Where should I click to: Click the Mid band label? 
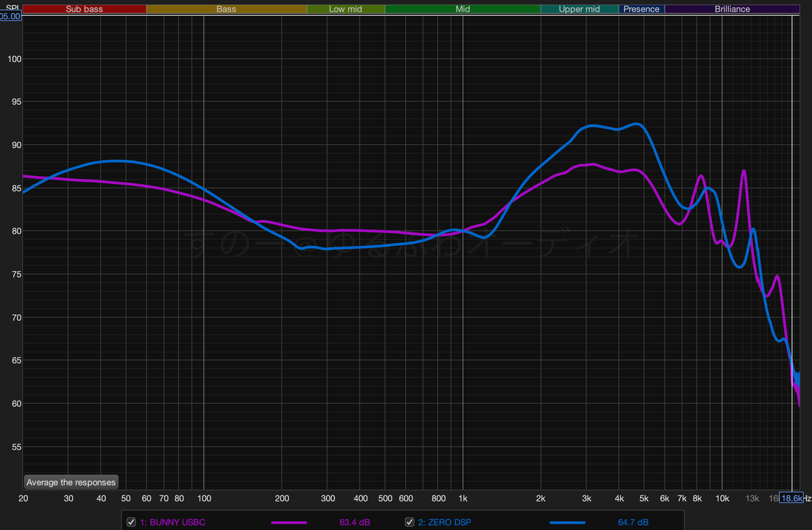463,9
